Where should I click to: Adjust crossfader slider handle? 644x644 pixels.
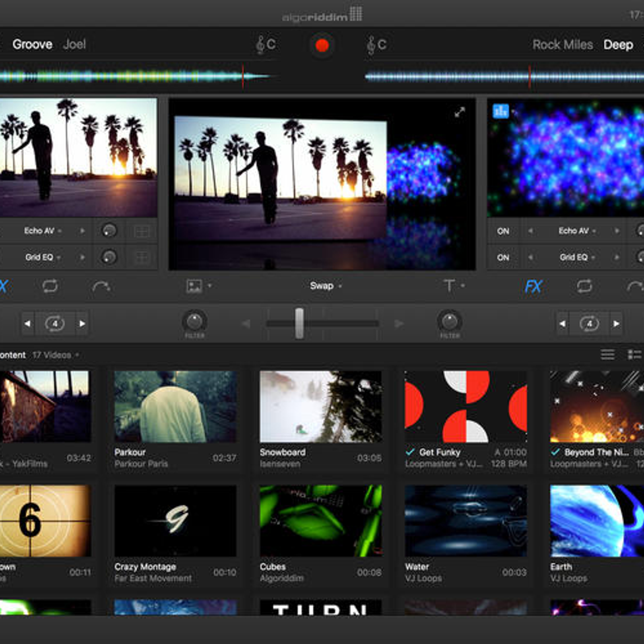pyautogui.click(x=299, y=324)
